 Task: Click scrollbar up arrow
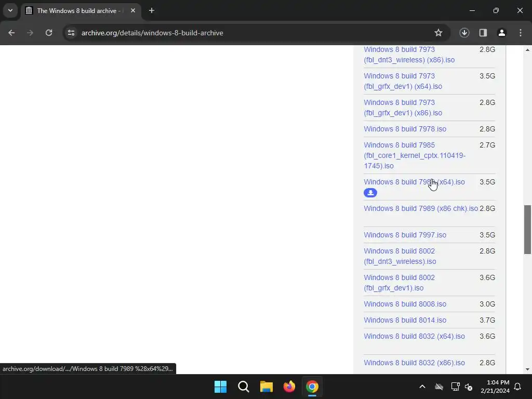click(x=527, y=50)
